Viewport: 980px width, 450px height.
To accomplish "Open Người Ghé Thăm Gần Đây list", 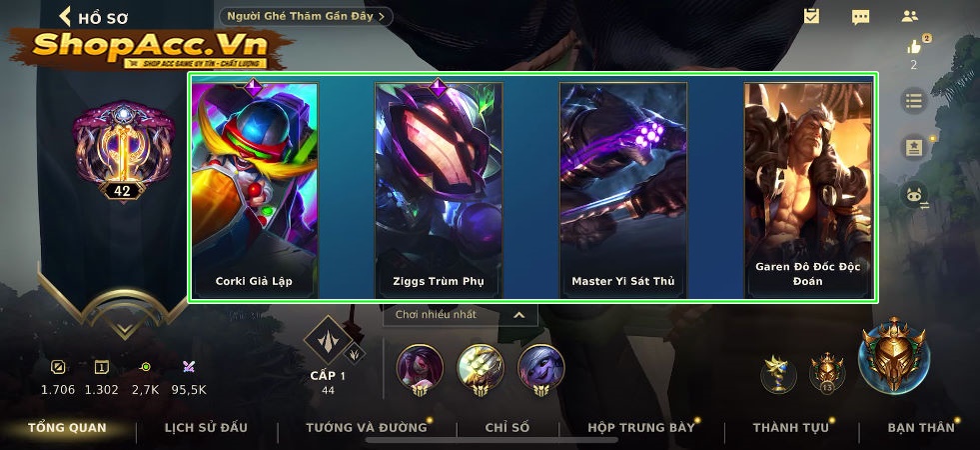I will pyautogui.click(x=306, y=16).
